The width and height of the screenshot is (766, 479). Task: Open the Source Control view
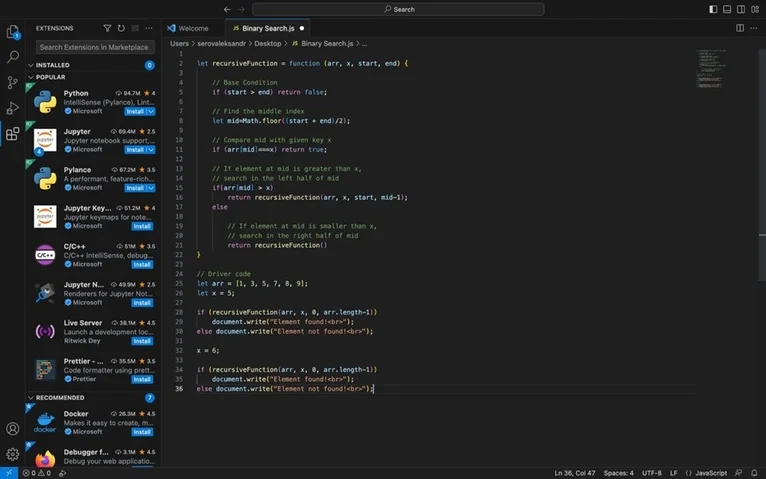click(13, 82)
